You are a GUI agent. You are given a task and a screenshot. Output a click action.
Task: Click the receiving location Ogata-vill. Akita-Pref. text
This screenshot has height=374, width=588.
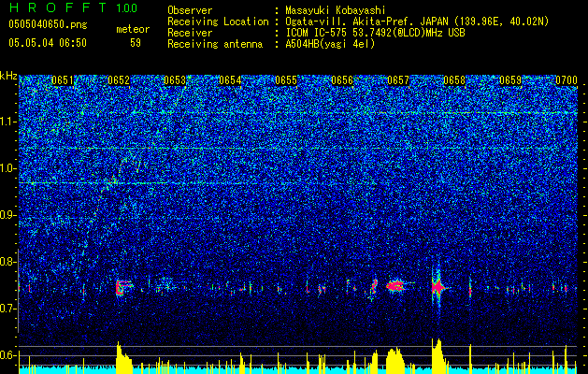(417, 22)
